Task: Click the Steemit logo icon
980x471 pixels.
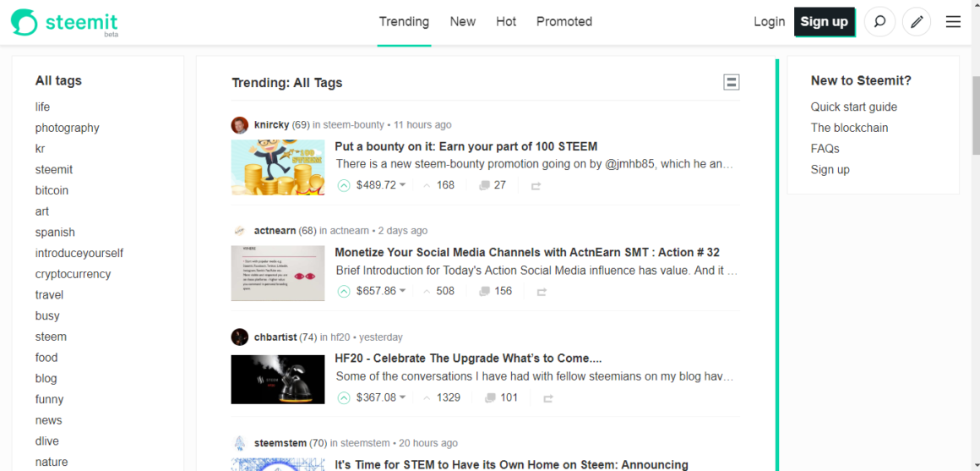Action: pos(24,22)
